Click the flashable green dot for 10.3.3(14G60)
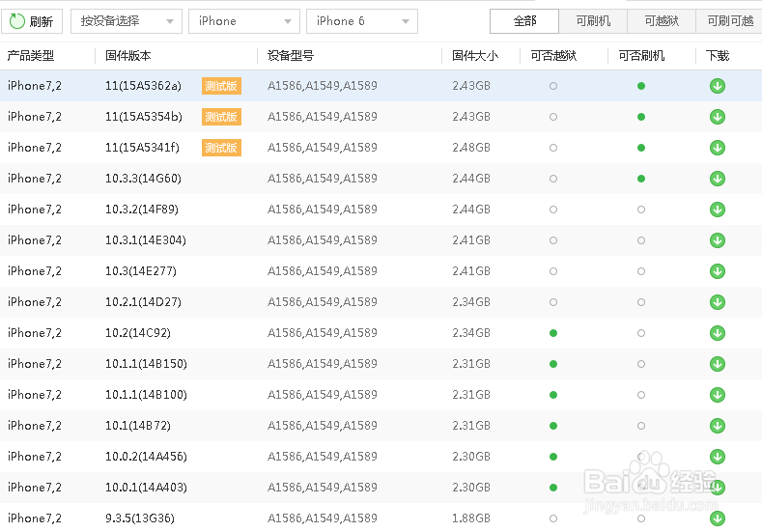762x532 pixels. point(641,179)
